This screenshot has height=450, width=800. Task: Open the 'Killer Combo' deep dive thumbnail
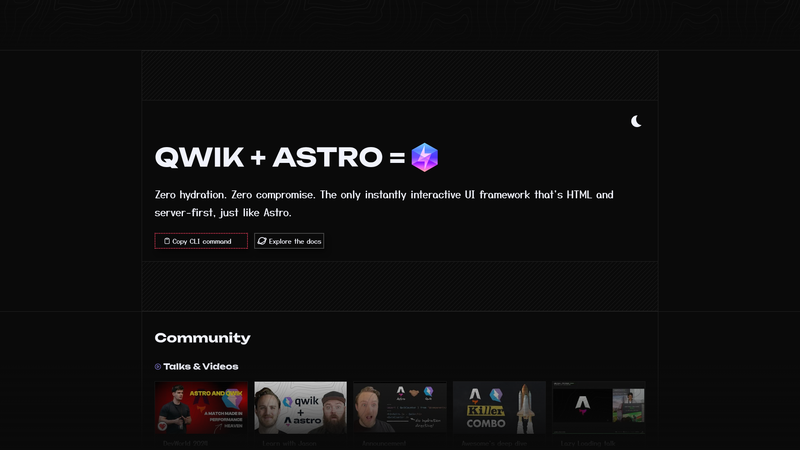pyautogui.click(x=499, y=408)
